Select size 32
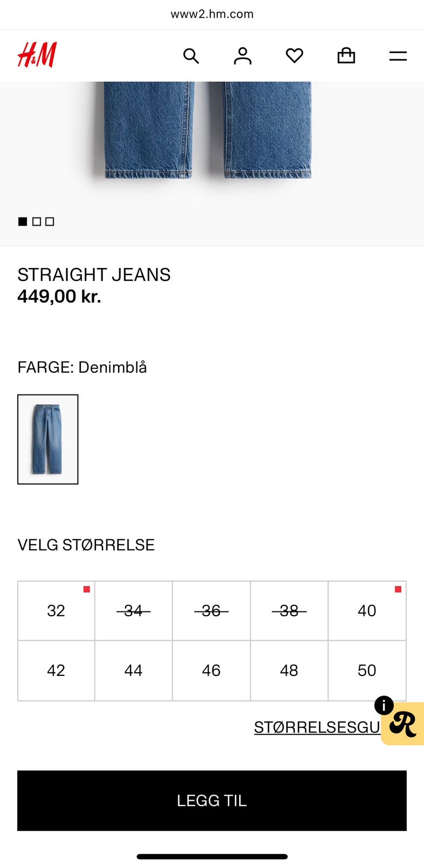This screenshot has height=868, width=424. click(56, 611)
